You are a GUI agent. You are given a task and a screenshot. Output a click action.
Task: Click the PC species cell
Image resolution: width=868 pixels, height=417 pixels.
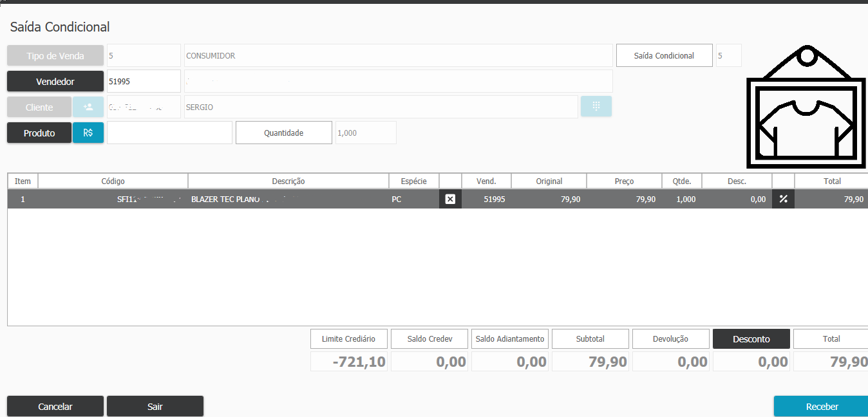414,199
